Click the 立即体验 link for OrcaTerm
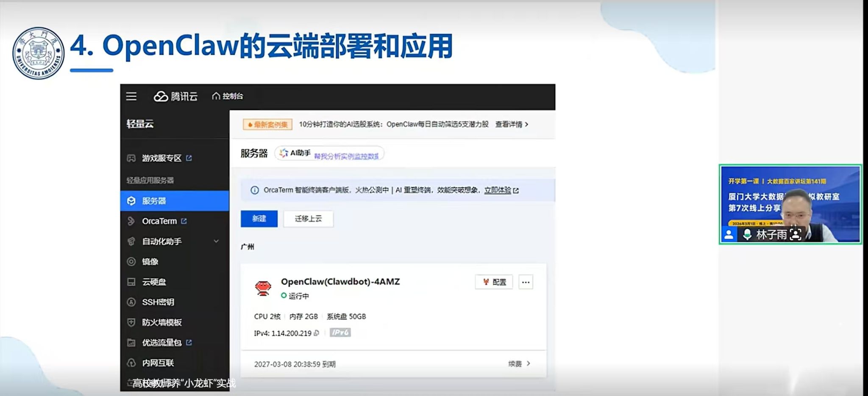Screen dimensions: 868x396 pyautogui.click(x=498, y=190)
